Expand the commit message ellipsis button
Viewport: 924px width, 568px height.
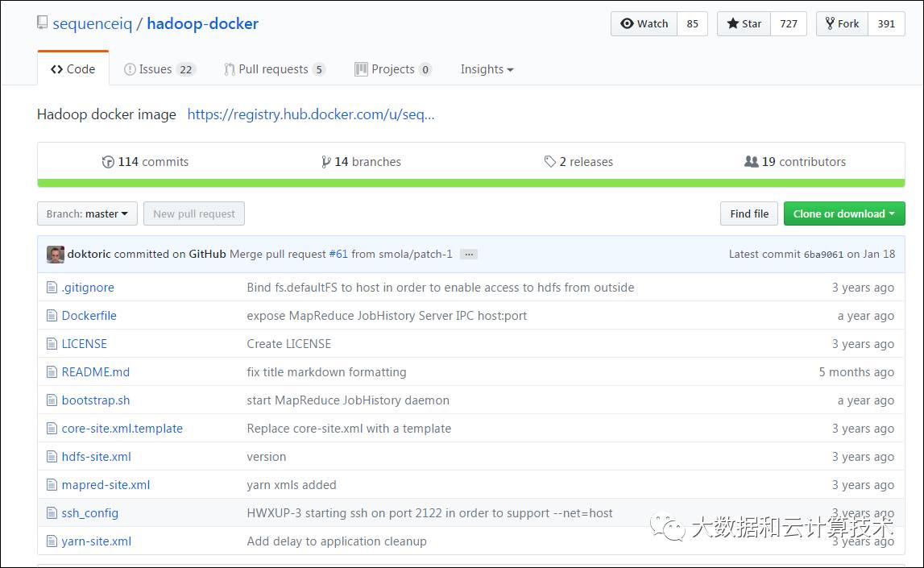[469, 255]
